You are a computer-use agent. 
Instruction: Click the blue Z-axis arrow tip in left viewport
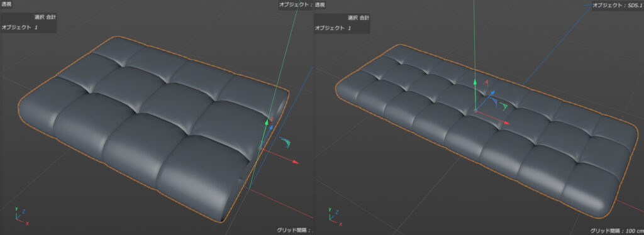271,128
